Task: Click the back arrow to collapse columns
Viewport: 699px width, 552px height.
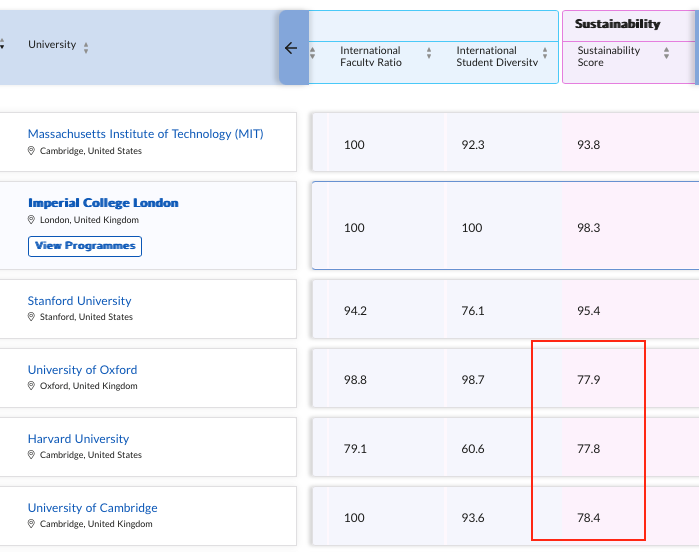Action: tap(291, 48)
